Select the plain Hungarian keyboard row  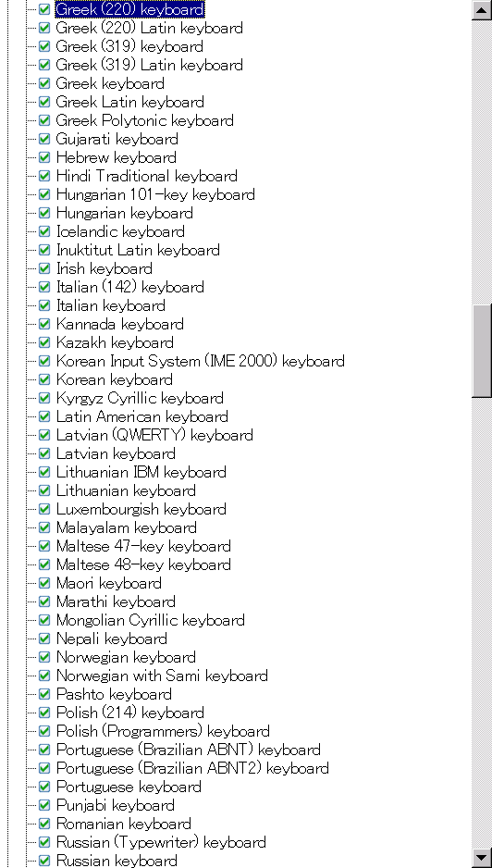tap(125, 213)
